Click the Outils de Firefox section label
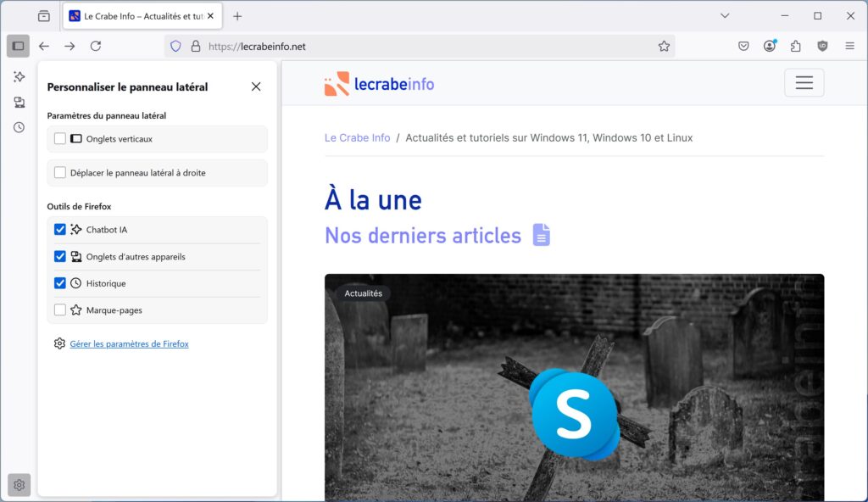This screenshot has height=502, width=868. tap(79, 206)
